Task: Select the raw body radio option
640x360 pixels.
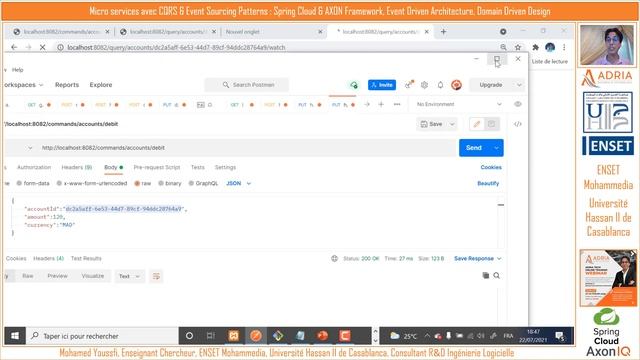Action: (142, 183)
